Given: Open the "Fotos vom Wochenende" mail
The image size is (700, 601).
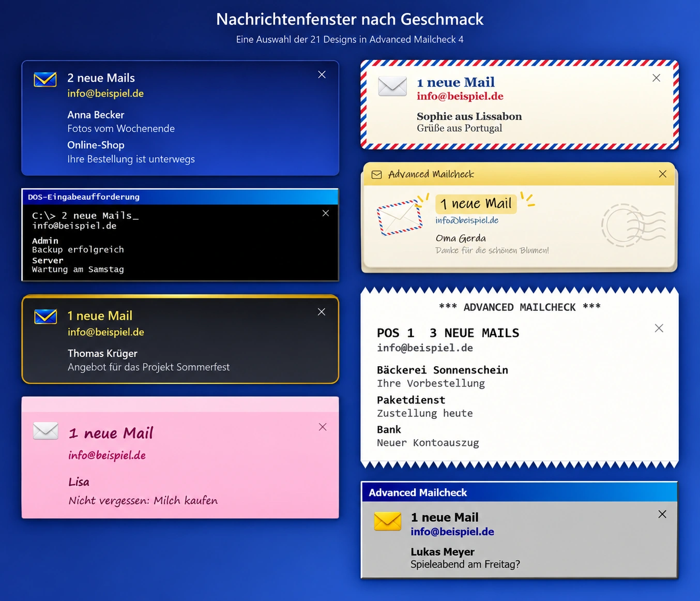Looking at the screenshot, I should tap(121, 129).
